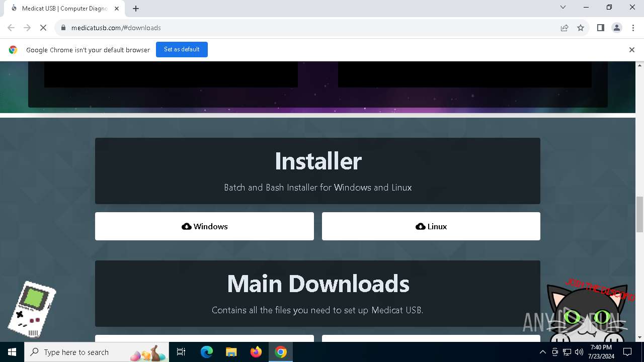Open a new tab

[x=136, y=9]
